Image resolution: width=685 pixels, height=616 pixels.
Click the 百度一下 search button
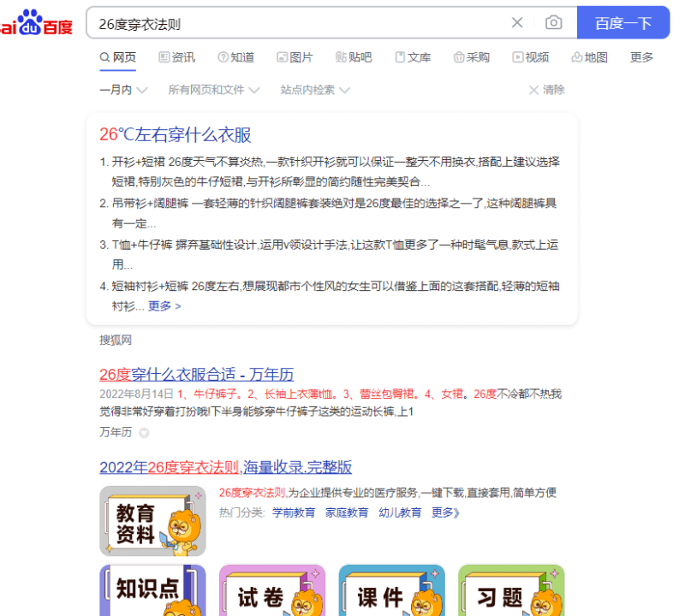pos(622,23)
